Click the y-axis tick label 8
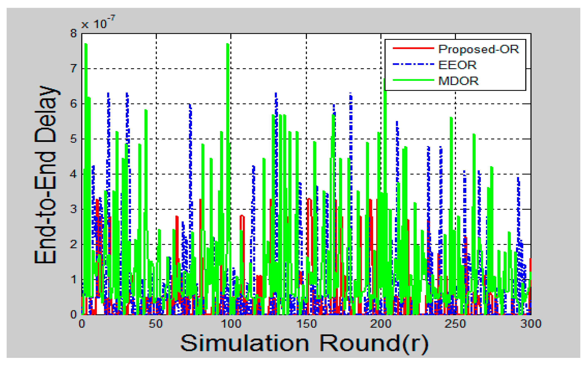The height and width of the screenshot is (367, 588). [x=74, y=34]
